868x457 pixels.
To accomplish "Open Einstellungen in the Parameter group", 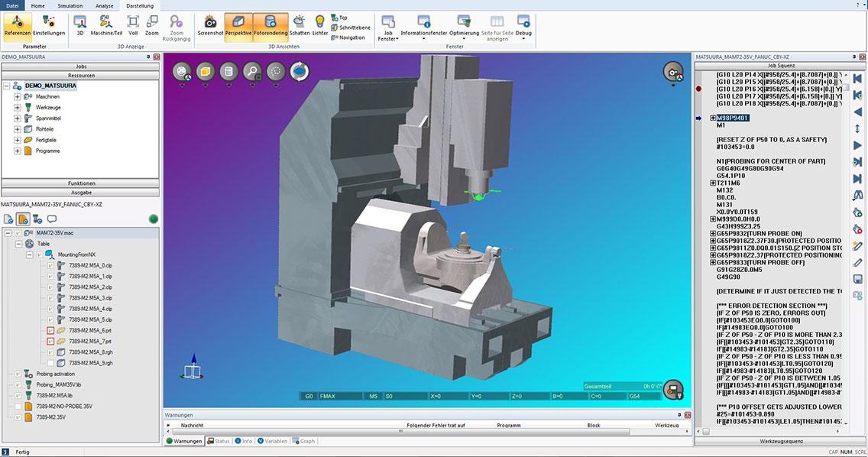I will (49, 24).
